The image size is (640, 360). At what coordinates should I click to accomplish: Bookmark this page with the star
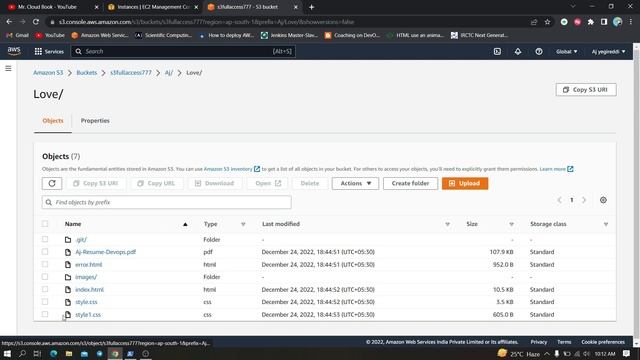[x=547, y=22]
